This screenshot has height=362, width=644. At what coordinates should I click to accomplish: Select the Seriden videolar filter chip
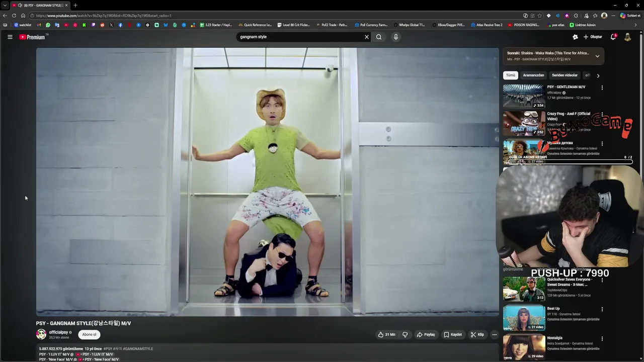click(565, 75)
